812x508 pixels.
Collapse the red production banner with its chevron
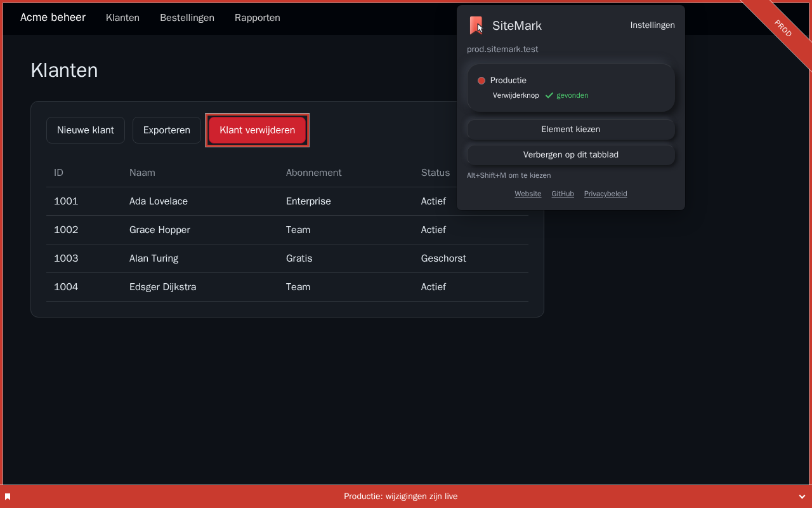click(x=802, y=497)
